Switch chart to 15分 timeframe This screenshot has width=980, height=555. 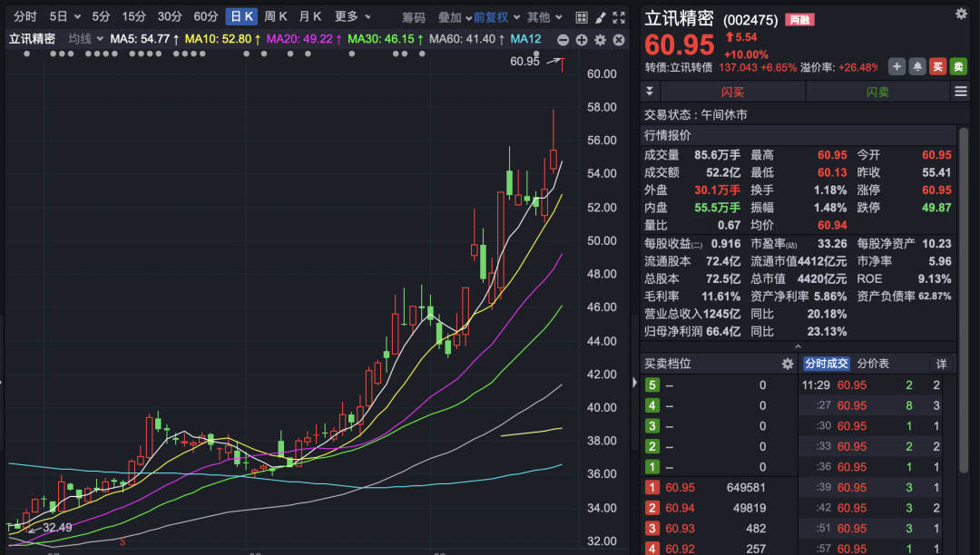point(133,16)
